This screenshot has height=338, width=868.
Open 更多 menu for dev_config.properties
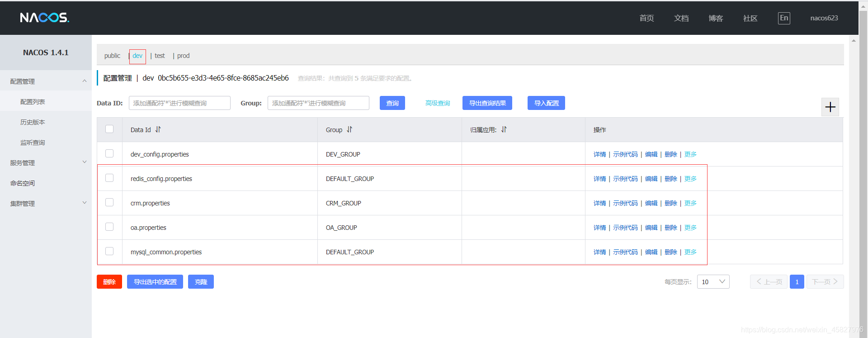coord(690,154)
